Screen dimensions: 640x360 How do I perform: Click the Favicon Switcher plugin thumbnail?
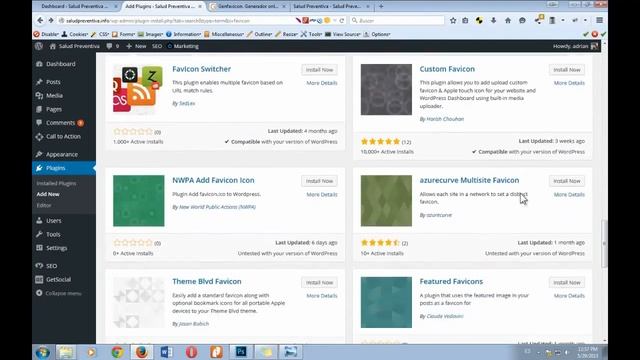[x=138, y=89]
